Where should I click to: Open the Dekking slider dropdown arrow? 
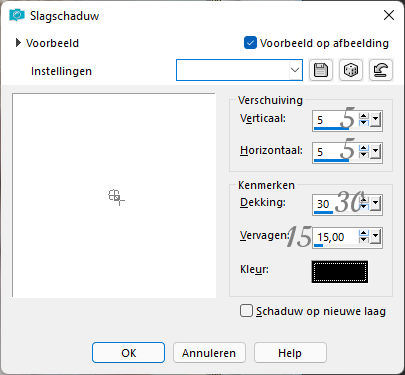(x=376, y=203)
